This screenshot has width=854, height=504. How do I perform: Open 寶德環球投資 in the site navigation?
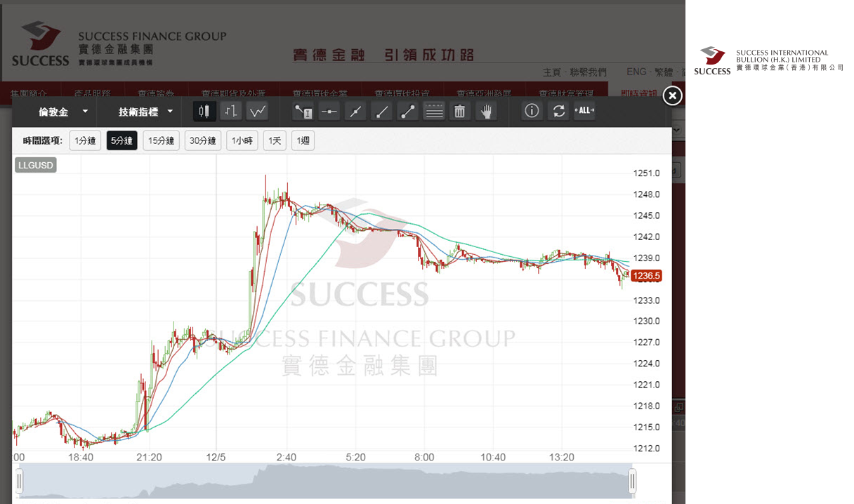(402, 93)
